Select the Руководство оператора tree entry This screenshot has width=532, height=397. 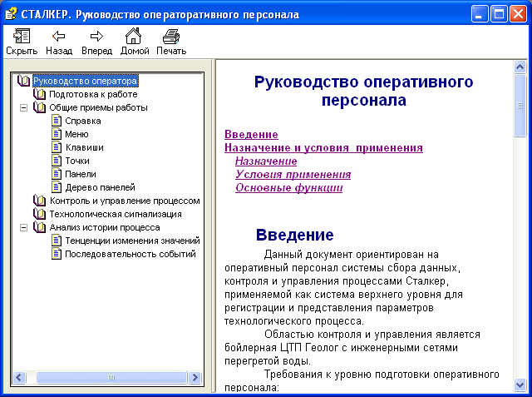click(85, 81)
